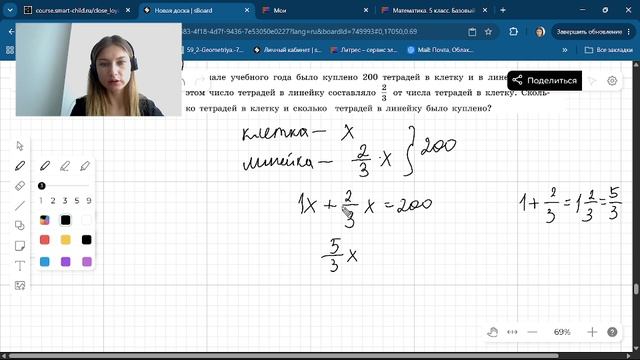Select the eraser tool

[20, 186]
